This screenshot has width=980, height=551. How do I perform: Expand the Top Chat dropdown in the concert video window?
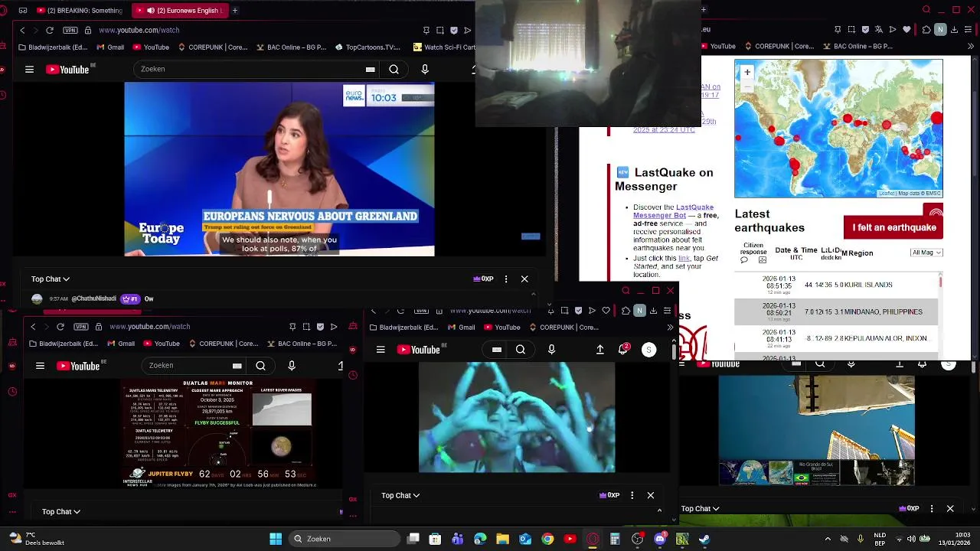(x=400, y=495)
